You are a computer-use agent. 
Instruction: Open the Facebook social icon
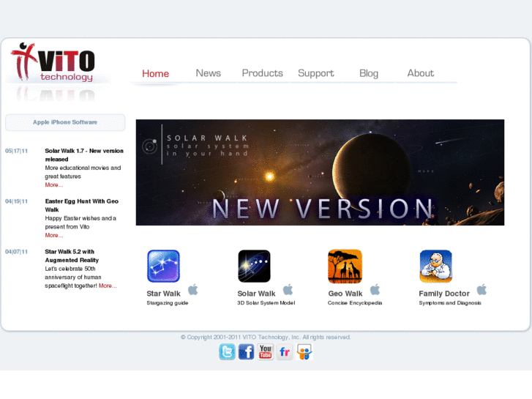pyautogui.click(x=246, y=352)
